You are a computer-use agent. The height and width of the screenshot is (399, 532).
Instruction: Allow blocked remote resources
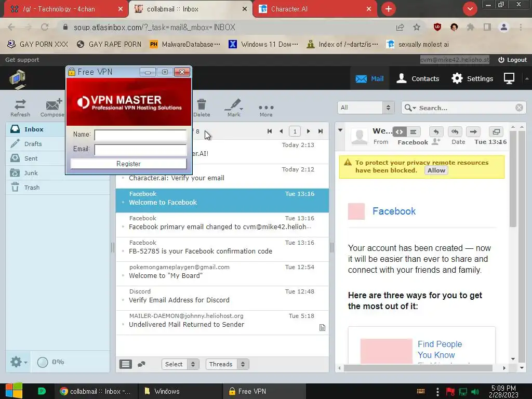coord(436,170)
